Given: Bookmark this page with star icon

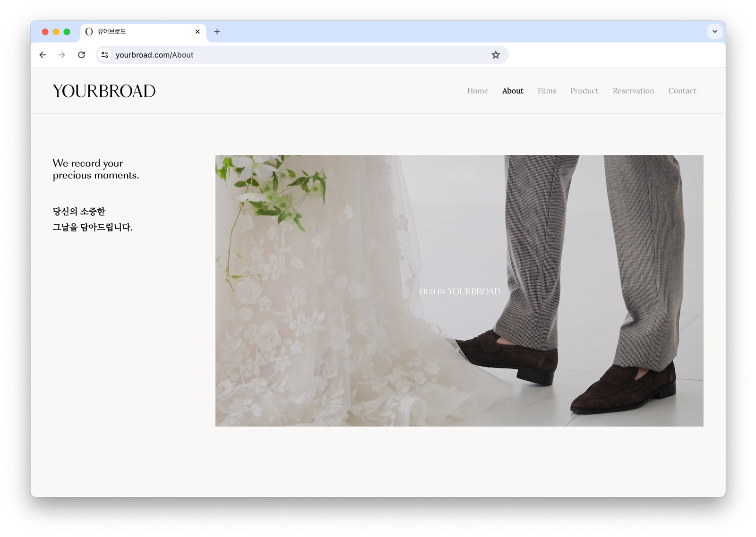Looking at the screenshot, I should tap(496, 55).
